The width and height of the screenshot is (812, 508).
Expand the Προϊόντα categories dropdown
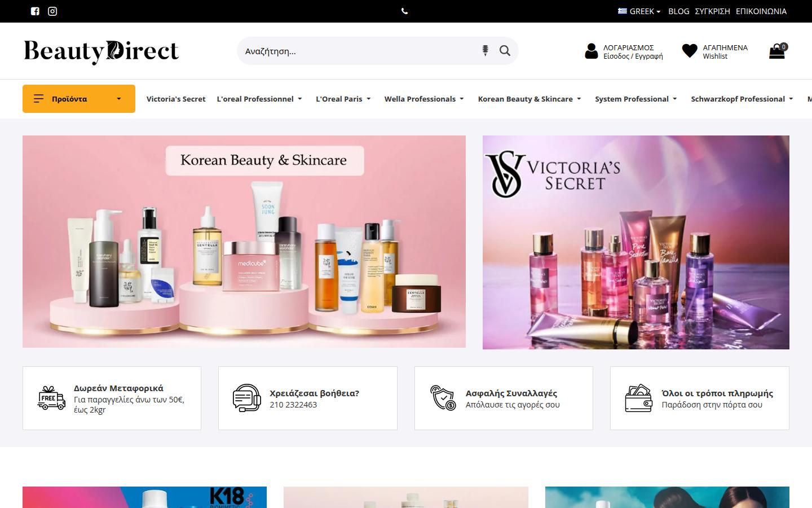tap(118, 99)
